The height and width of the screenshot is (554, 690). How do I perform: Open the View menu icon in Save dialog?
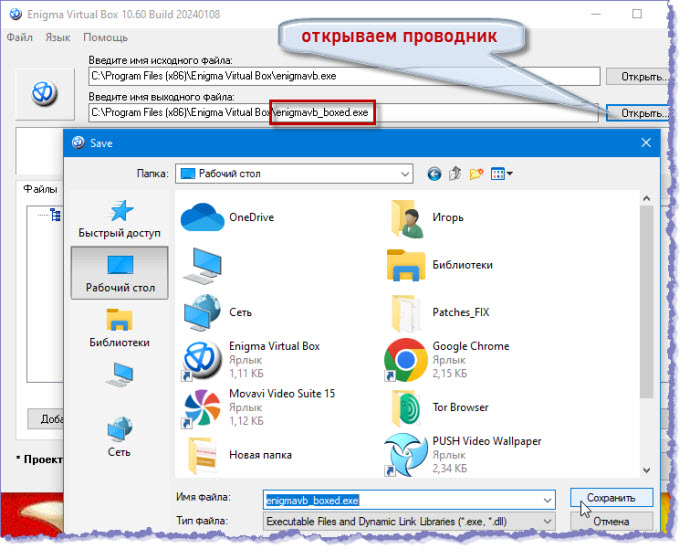tap(501, 174)
